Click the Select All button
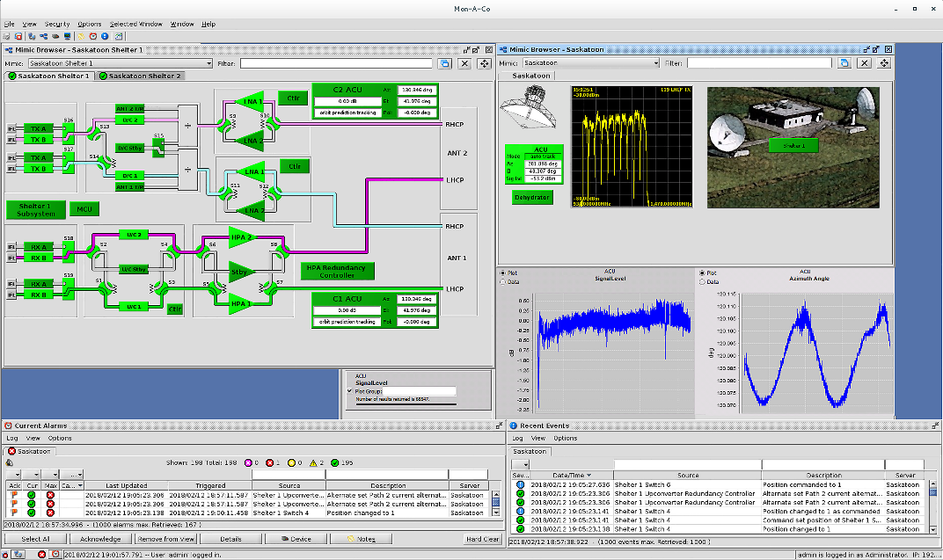Viewport: 943px width, 560px height. (x=35, y=539)
